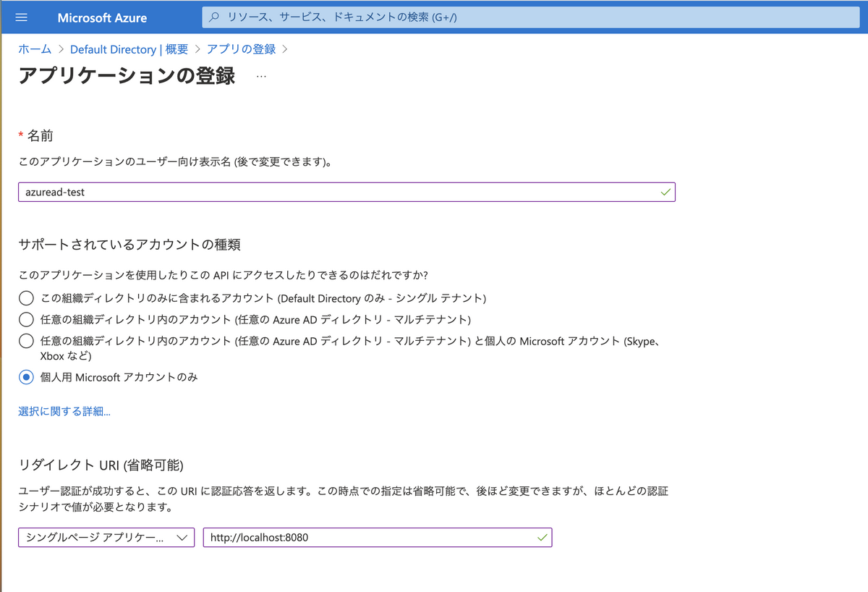Click the redirect URI explanation paragraph

pos(343,499)
